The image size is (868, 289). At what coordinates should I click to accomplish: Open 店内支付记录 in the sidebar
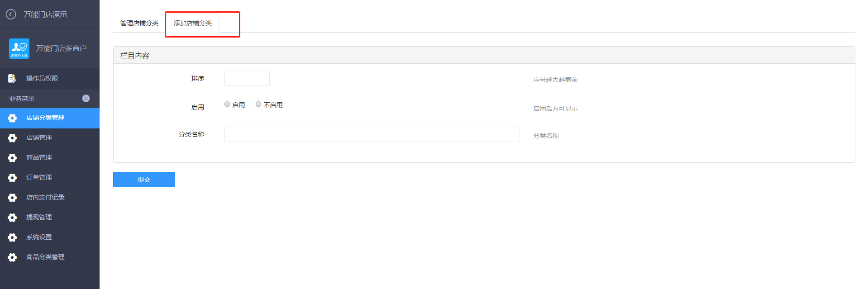coord(50,198)
